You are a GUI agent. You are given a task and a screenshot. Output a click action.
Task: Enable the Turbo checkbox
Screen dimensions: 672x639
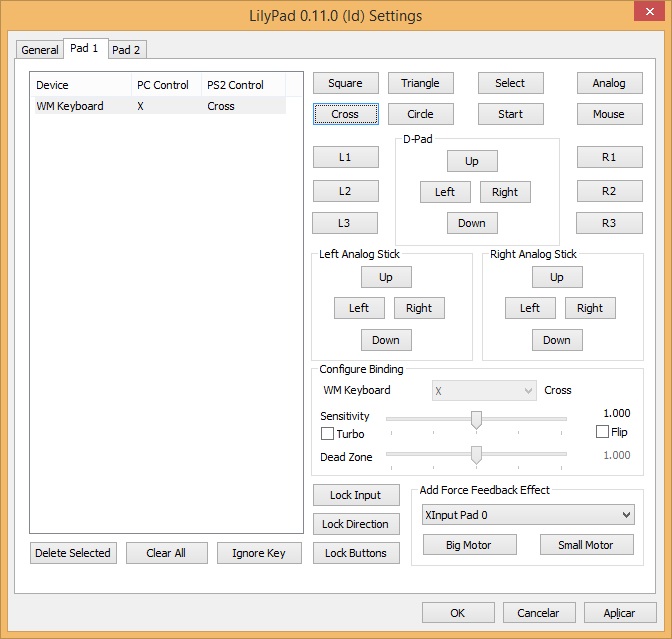[327, 434]
